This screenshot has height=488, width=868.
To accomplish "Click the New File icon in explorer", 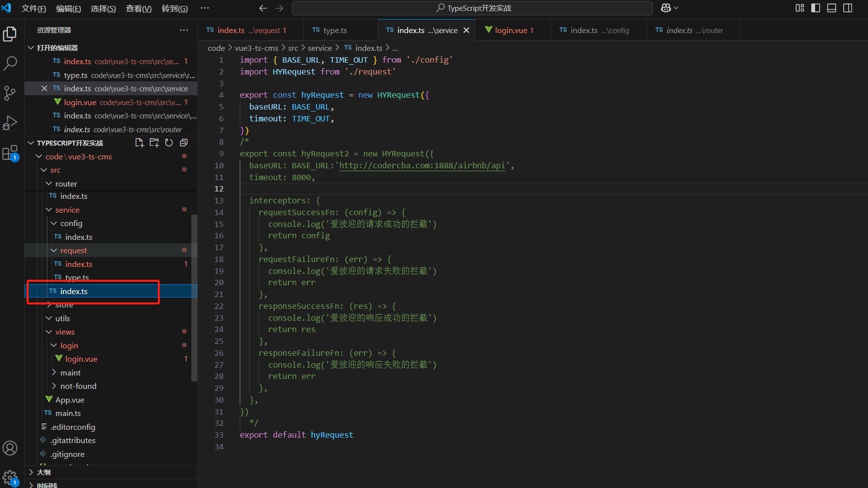I will (x=140, y=143).
